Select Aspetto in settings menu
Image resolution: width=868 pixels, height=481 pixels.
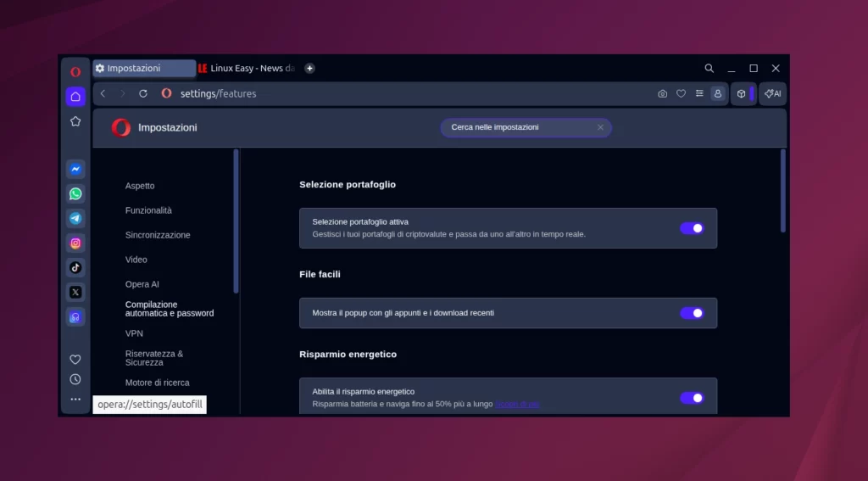140,186
